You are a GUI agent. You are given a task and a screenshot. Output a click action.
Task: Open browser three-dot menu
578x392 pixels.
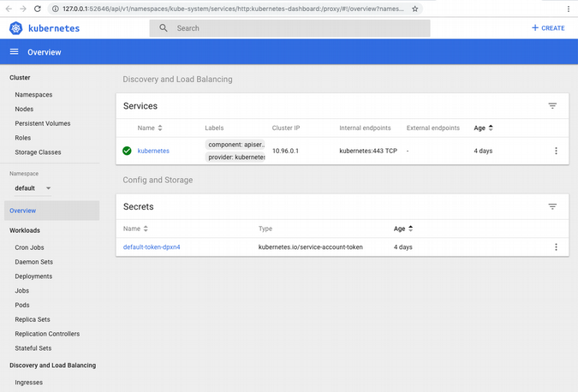568,9
